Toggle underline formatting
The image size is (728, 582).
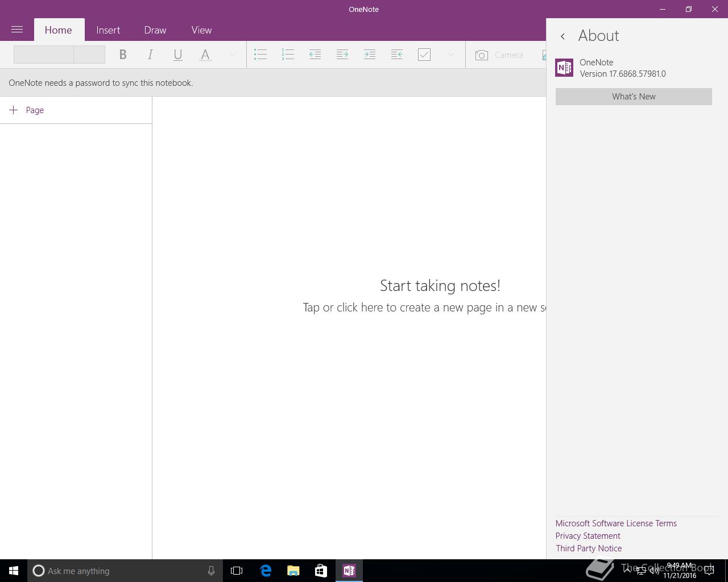[177, 55]
